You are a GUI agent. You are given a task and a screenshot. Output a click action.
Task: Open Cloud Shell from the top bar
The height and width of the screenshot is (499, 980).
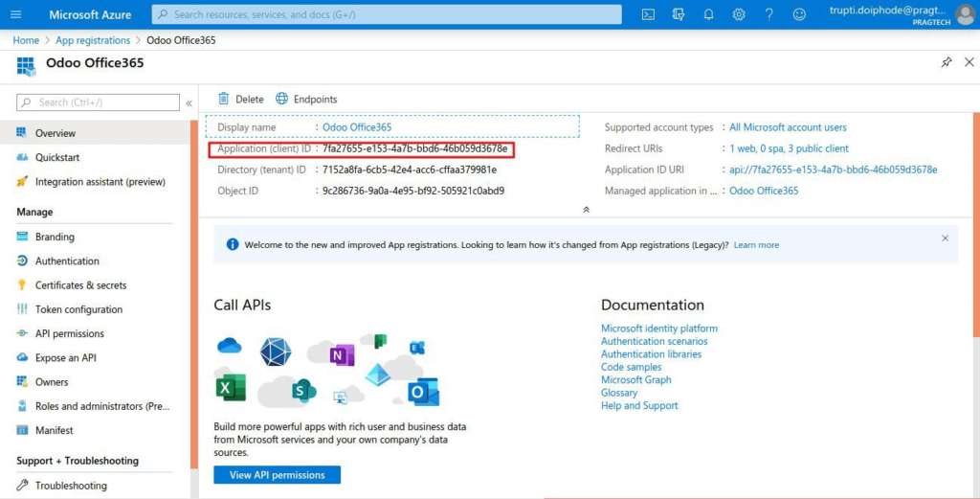coord(648,14)
